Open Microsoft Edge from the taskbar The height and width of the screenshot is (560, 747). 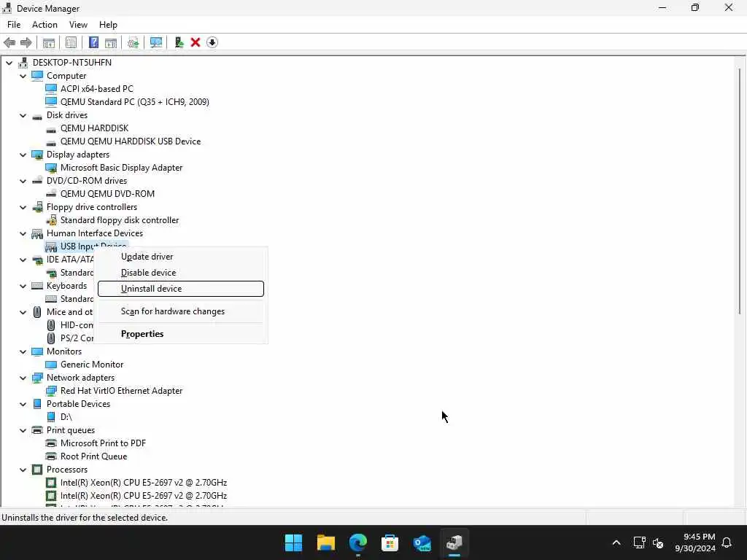pyautogui.click(x=357, y=542)
